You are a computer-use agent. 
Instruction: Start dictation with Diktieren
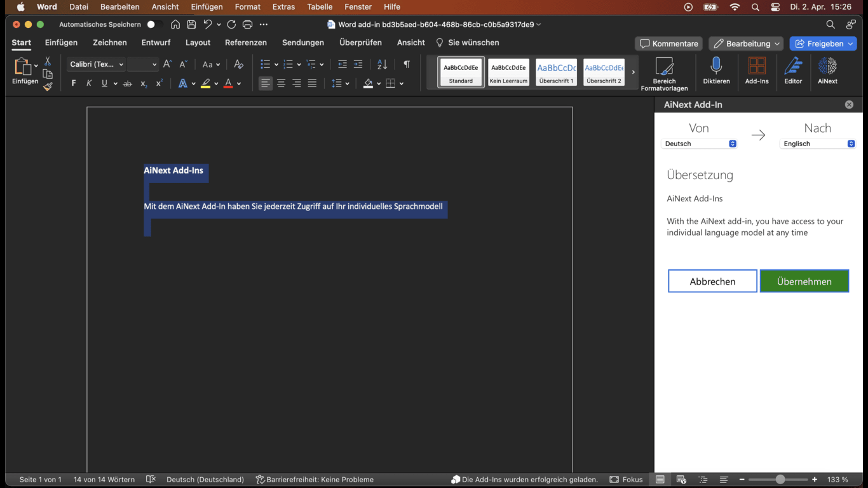point(716,71)
